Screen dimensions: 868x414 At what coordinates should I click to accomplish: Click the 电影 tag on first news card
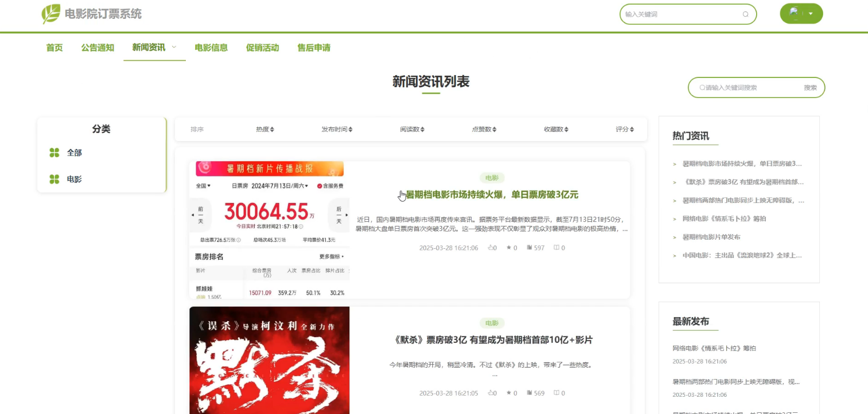[x=492, y=178]
